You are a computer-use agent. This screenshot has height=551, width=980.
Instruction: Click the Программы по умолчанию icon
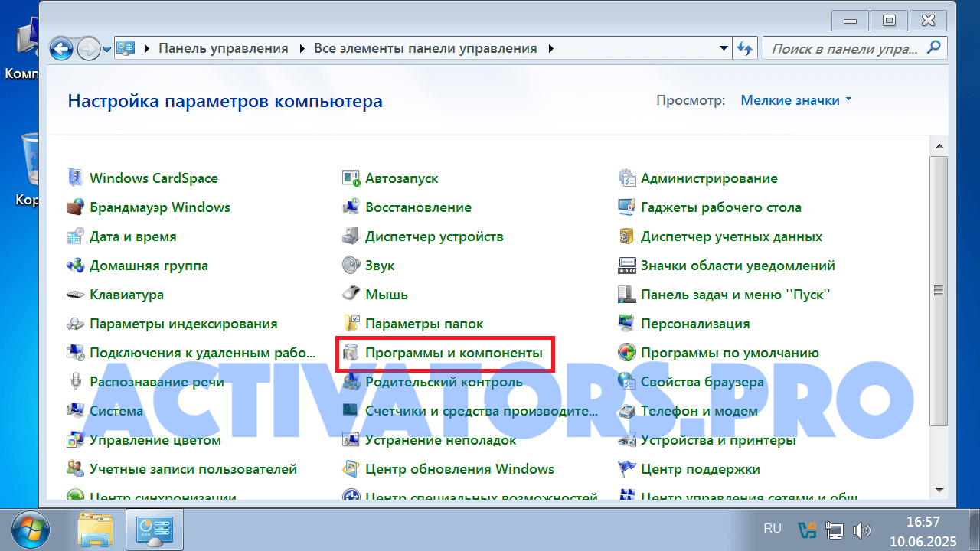[626, 353]
